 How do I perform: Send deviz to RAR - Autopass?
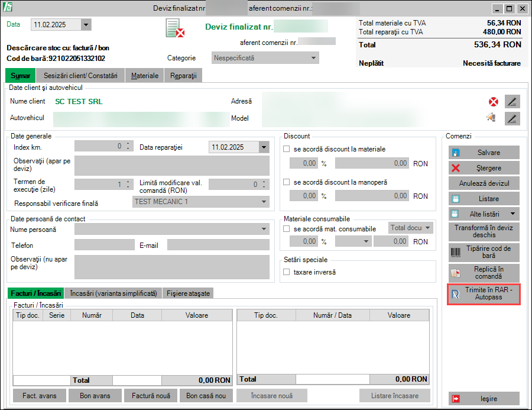tap(484, 294)
